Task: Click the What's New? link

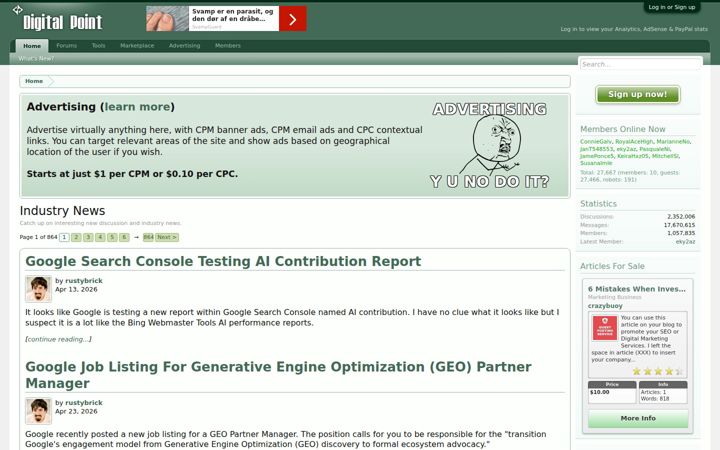Action: [36, 59]
